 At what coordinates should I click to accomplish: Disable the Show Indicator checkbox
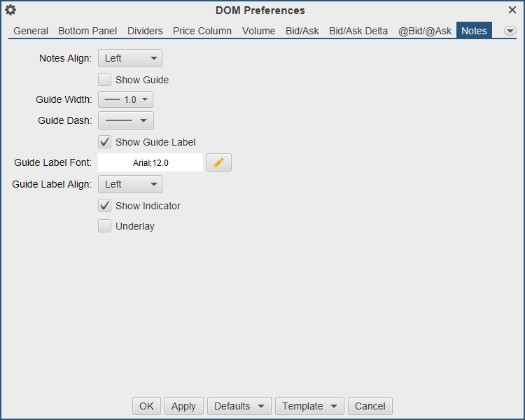click(x=105, y=206)
